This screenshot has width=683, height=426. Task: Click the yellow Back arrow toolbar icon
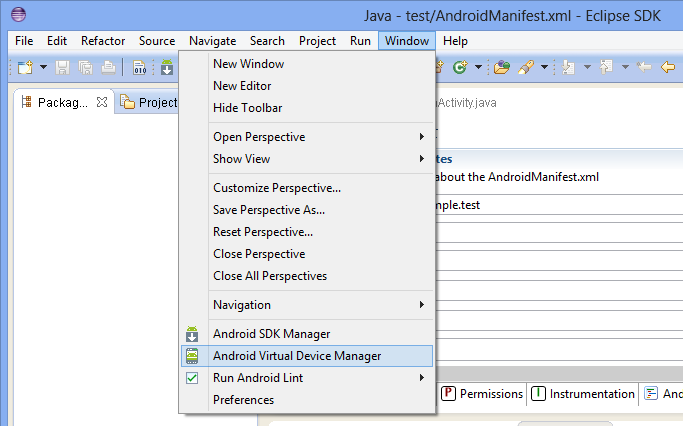click(x=667, y=67)
